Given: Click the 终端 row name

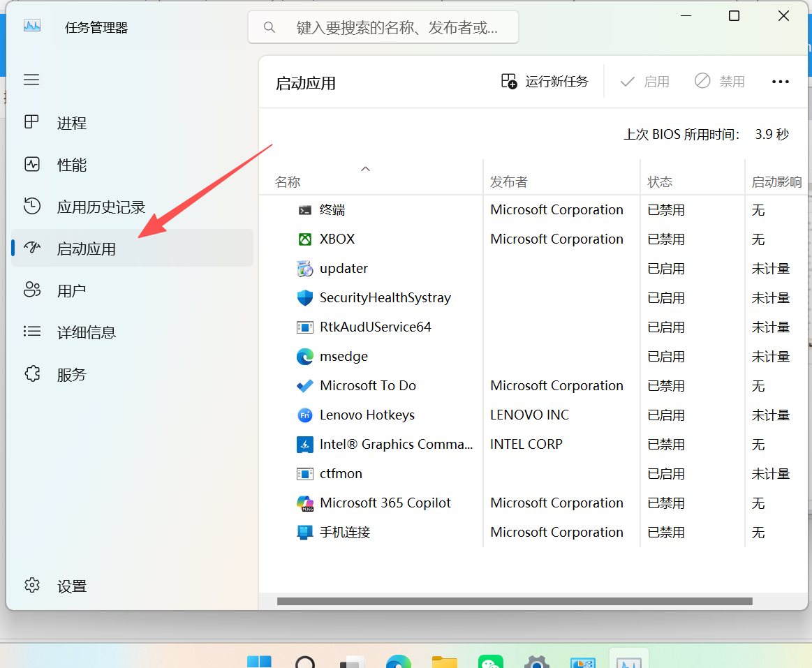Looking at the screenshot, I should pos(332,209).
